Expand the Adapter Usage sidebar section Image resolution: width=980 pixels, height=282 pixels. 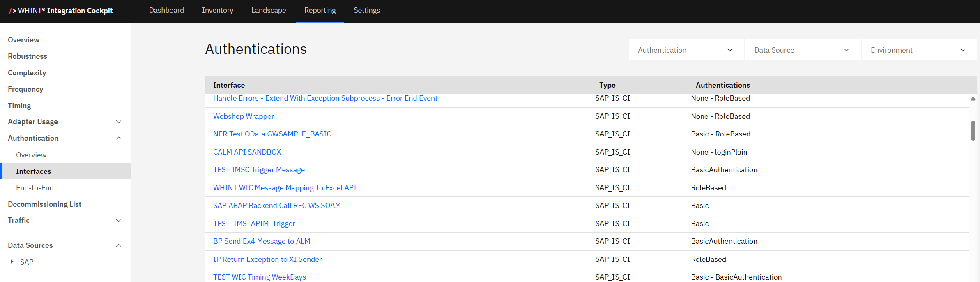[119, 122]
